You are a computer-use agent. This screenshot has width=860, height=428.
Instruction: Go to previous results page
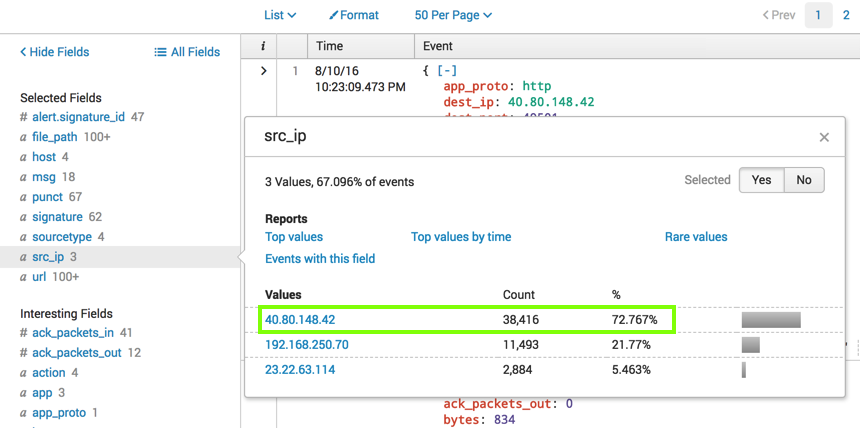[779, 15]
